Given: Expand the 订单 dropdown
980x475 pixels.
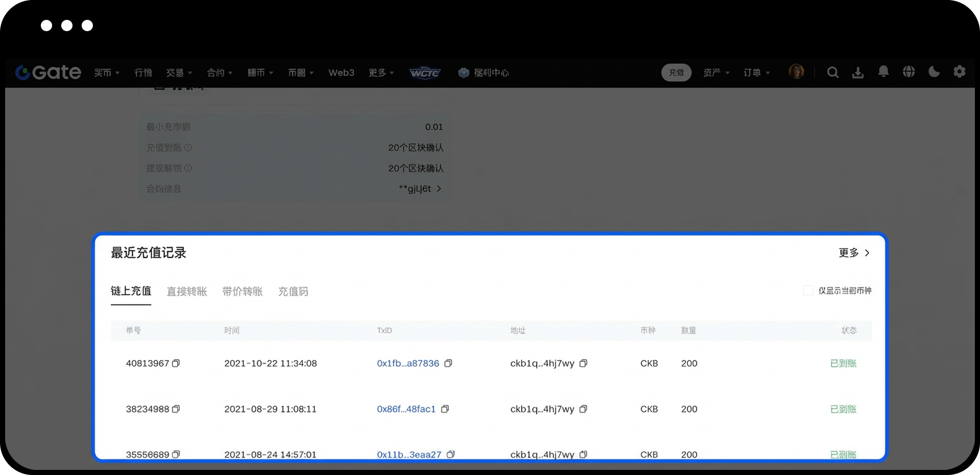Looking at the screenshot, I should click(x=756, y=73).
